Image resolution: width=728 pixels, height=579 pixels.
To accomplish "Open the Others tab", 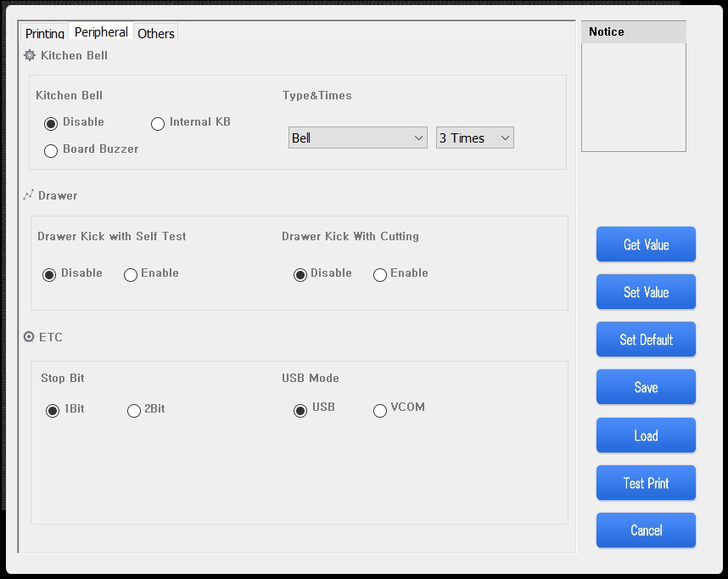I will 156,33.
